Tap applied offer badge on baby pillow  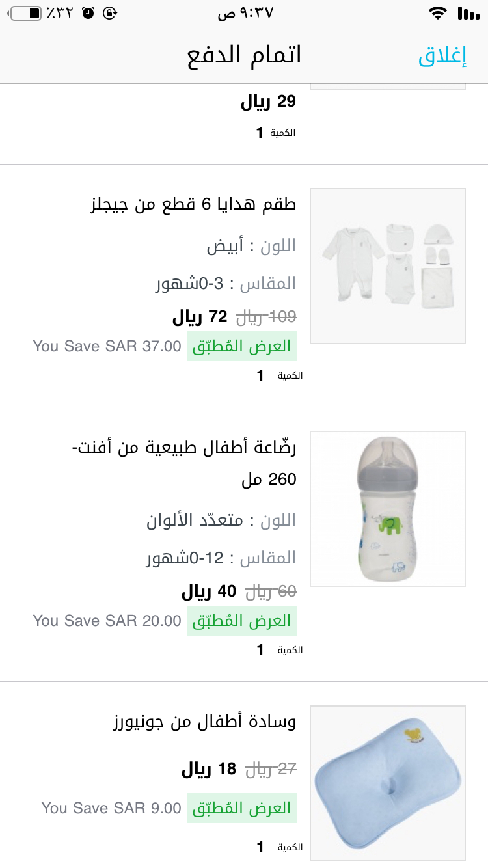coord(241,808)
